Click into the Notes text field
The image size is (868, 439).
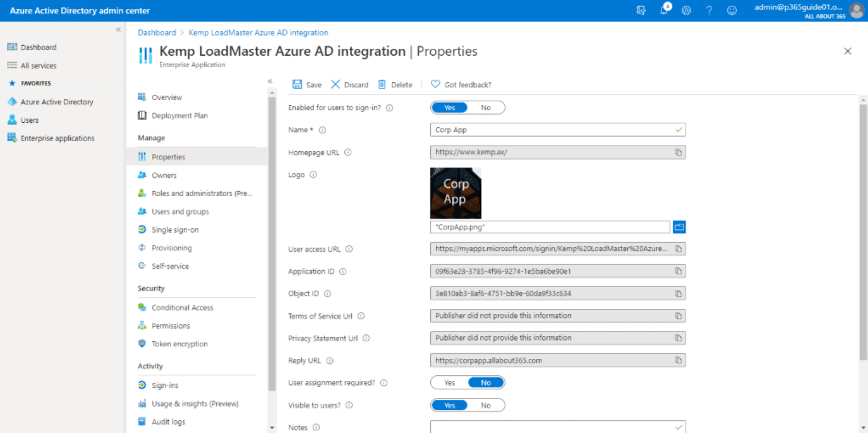click(558, 427)
